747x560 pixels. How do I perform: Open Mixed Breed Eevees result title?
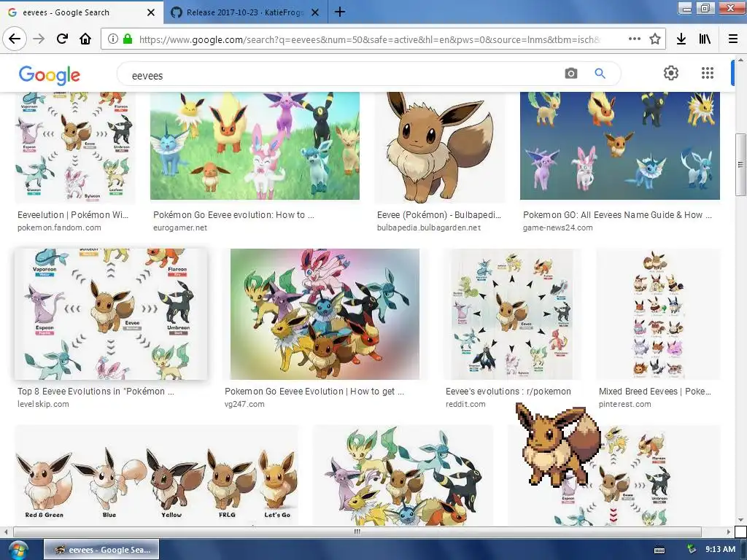click(655, 392)
